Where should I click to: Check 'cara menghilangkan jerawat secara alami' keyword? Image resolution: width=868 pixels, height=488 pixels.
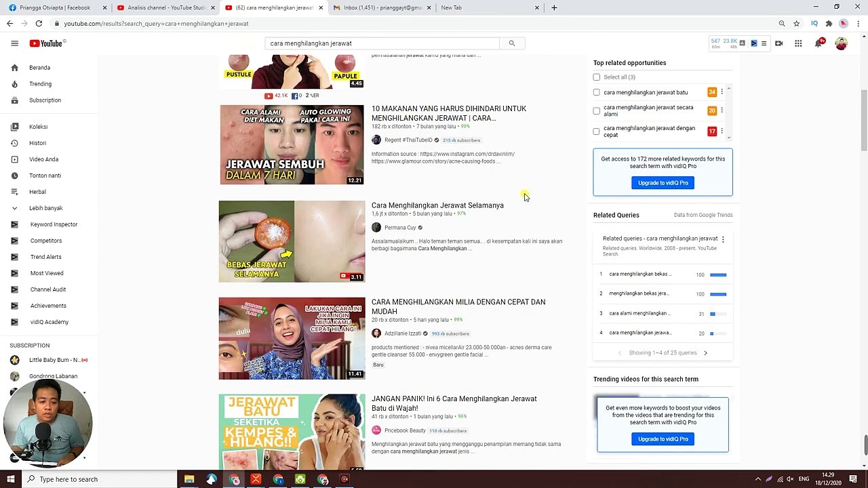pyautogui.click(x=597, y=110)
